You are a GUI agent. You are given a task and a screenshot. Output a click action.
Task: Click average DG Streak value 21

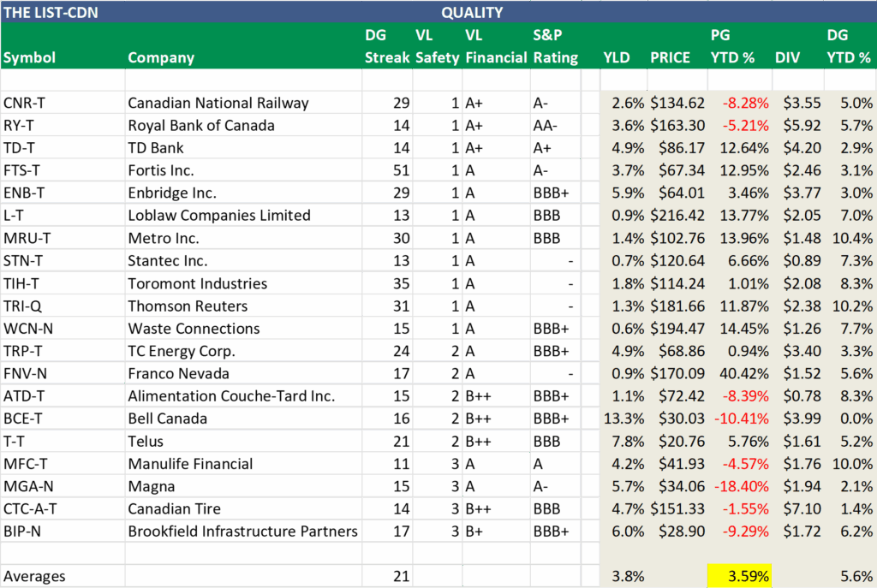pyautogui.click(x=387, y=576)
